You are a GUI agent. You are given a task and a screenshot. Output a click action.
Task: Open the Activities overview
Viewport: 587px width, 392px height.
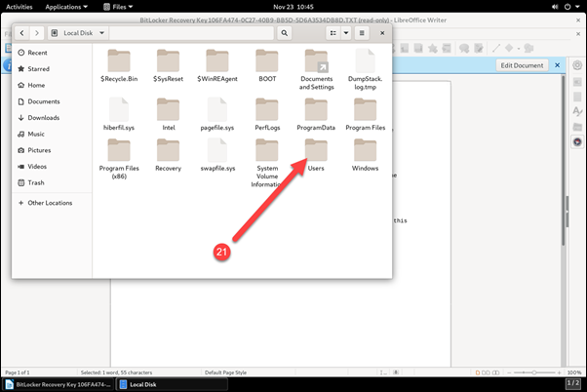coord(20,7)
